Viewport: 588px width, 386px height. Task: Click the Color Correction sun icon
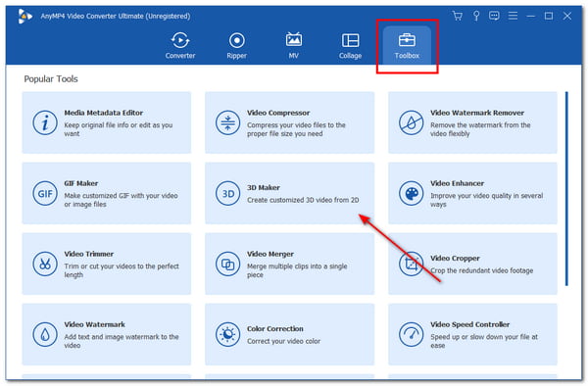(227, 334)
